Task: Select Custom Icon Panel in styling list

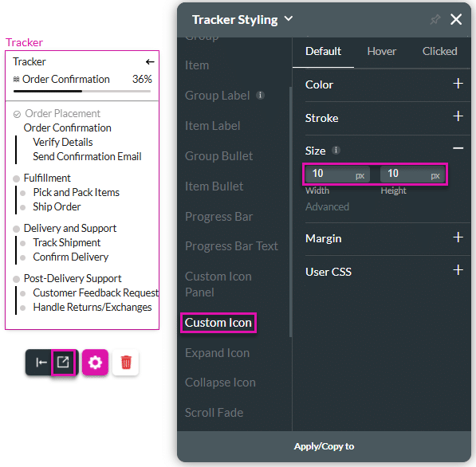Action: click(x=218, y=285)
